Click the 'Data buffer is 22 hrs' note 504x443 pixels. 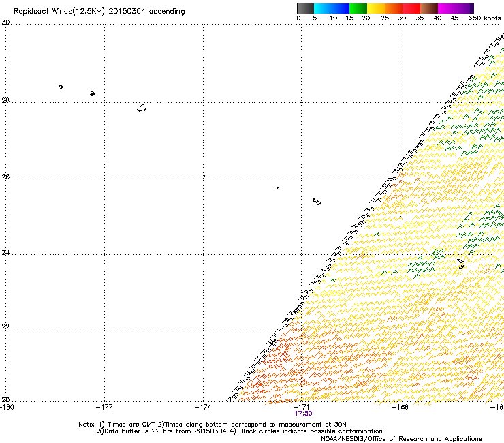coord(240,431)
